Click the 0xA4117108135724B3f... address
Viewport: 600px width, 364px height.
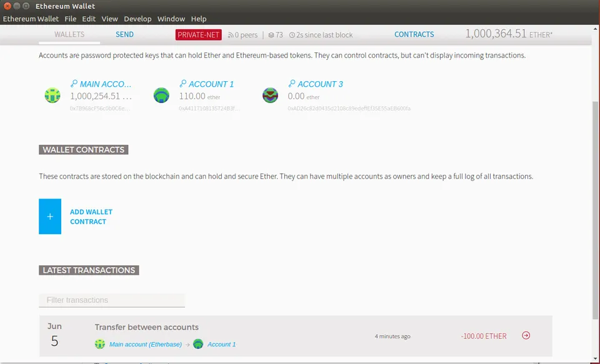[209, 109]
